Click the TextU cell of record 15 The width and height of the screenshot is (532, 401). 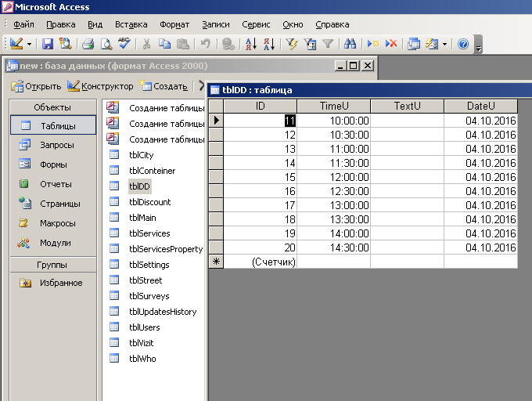[407, 177]
